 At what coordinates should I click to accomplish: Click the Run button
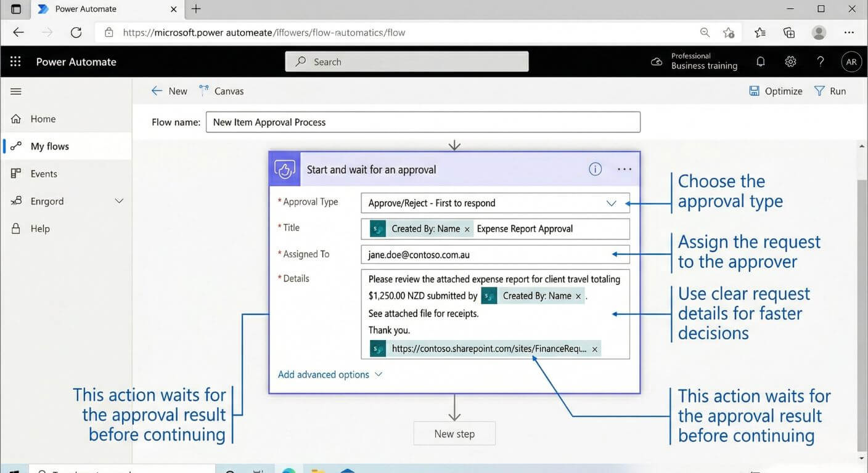click(830, 91)
